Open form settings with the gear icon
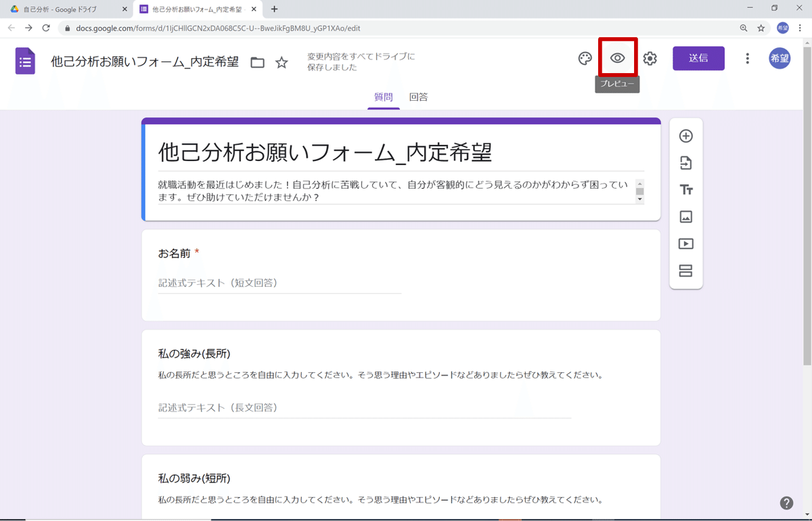Screen dimensions: 812x521 (x=650, y=58)
